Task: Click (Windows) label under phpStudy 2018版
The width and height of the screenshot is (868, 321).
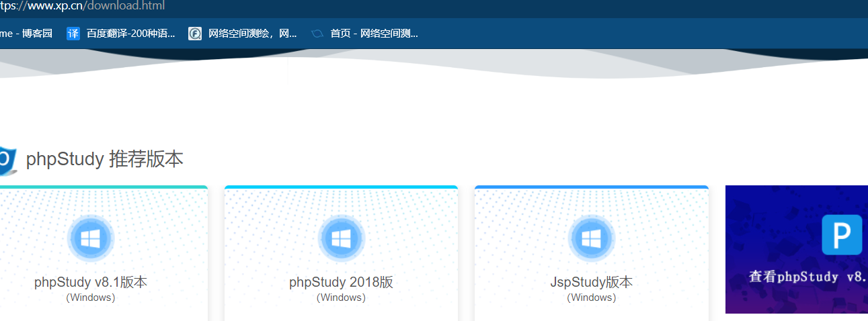Action: [342, 297]
